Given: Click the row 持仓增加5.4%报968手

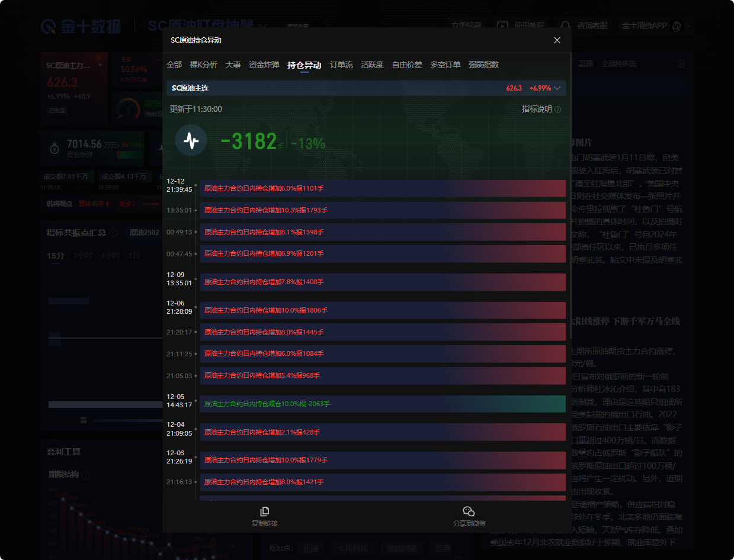Looking at the screenshot, I should [x=383, y=375].
